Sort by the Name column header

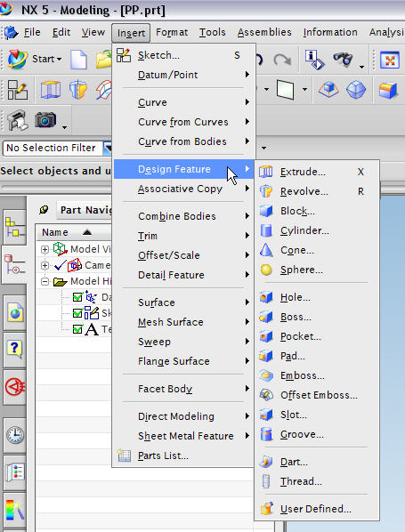[55, 232]
